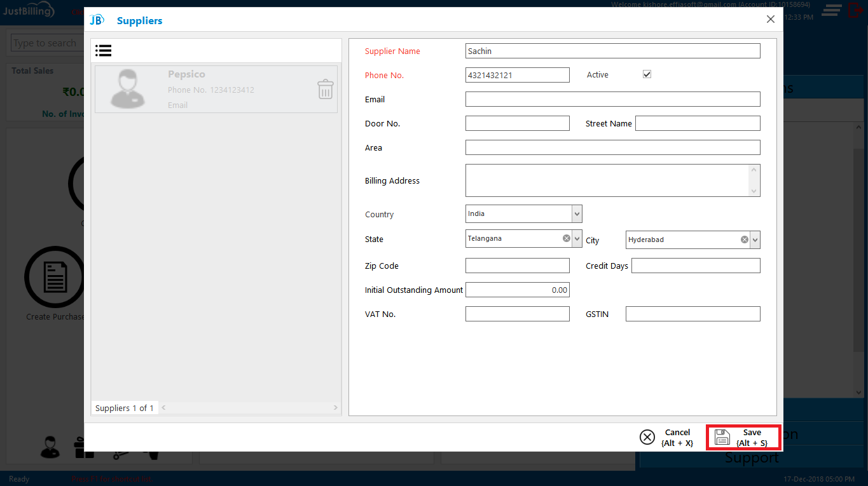Viewport: 868px width, 486px height.
Task: Click the 17-Dec-2018 05:00 PM timestamp
Action: tap(820, 479)
